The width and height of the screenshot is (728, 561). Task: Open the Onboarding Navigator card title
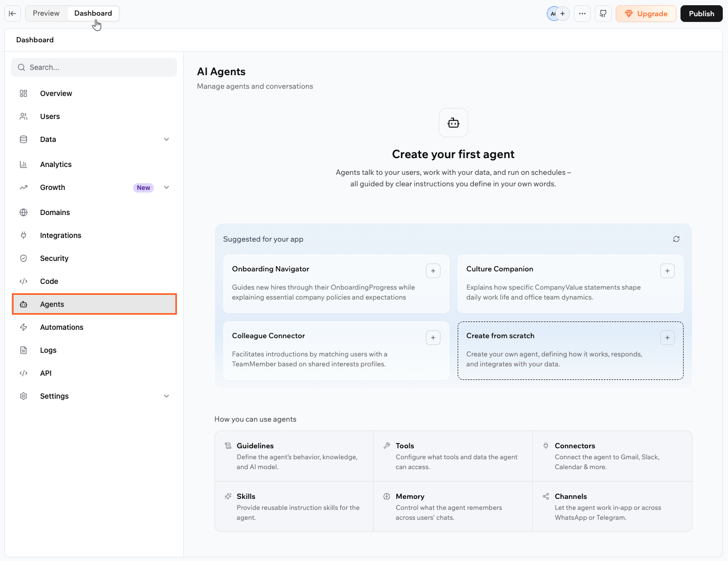coord(270,269)
